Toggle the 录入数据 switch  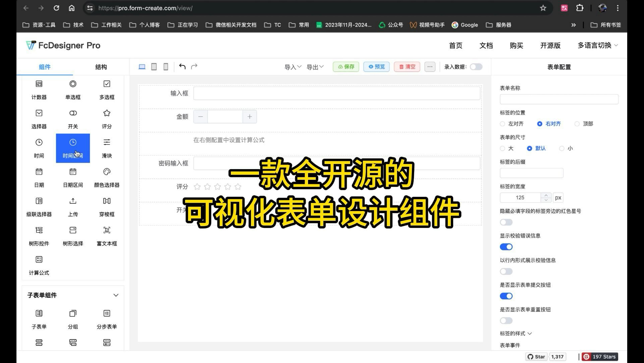point(476,67)
